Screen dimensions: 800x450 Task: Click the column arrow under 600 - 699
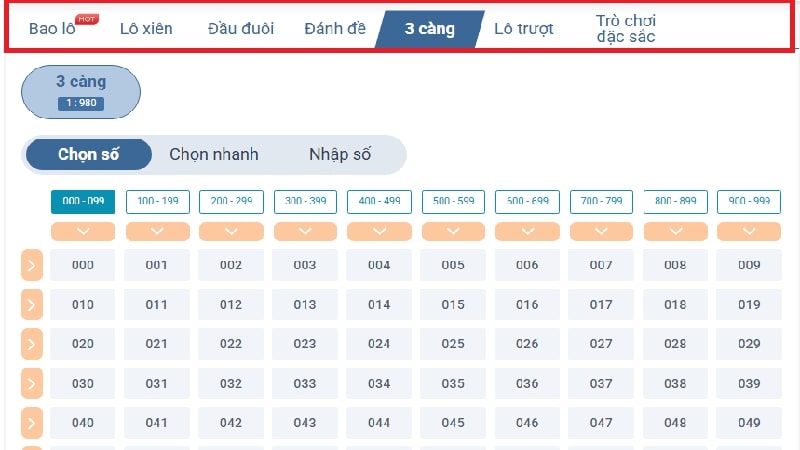527,231
